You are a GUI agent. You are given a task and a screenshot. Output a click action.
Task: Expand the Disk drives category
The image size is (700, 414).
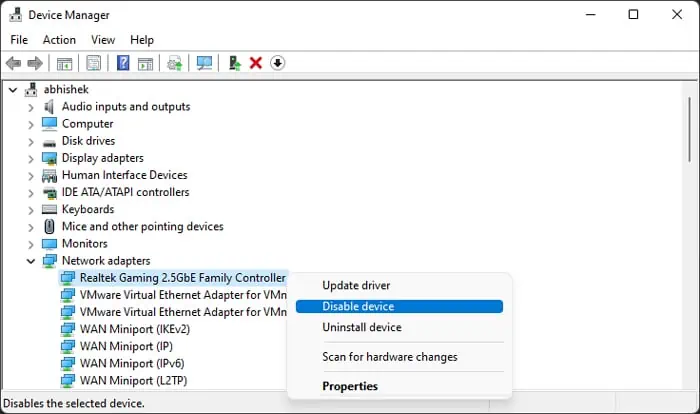[30, 142]
